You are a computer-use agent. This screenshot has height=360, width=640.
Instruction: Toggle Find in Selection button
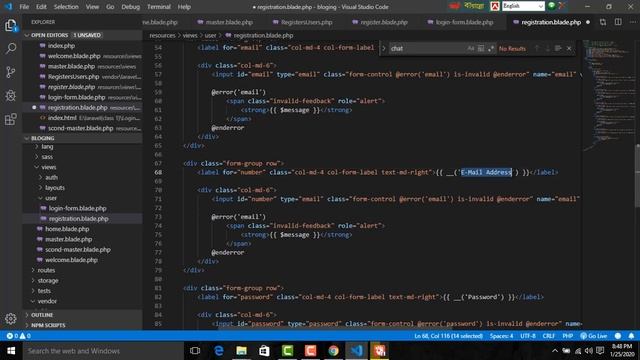coord(558,48)
